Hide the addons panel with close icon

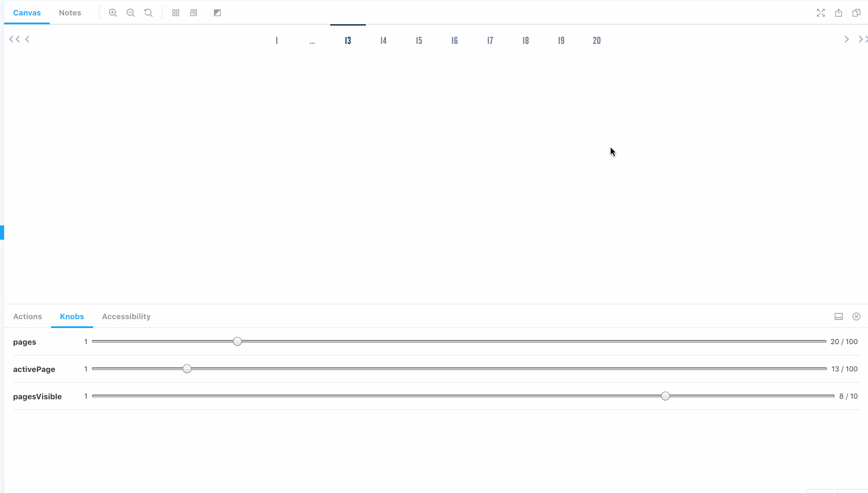(856, 316)
